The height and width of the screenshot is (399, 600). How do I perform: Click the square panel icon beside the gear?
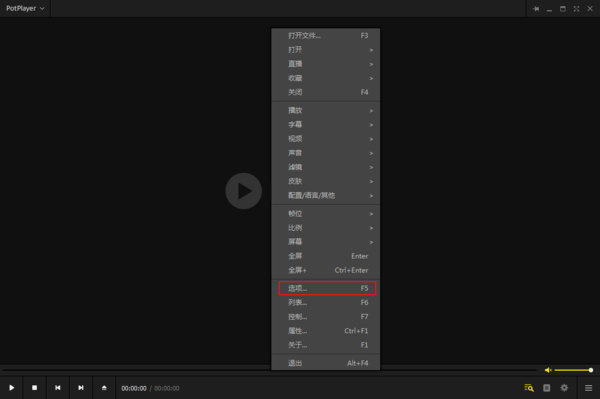click(546, 388)
